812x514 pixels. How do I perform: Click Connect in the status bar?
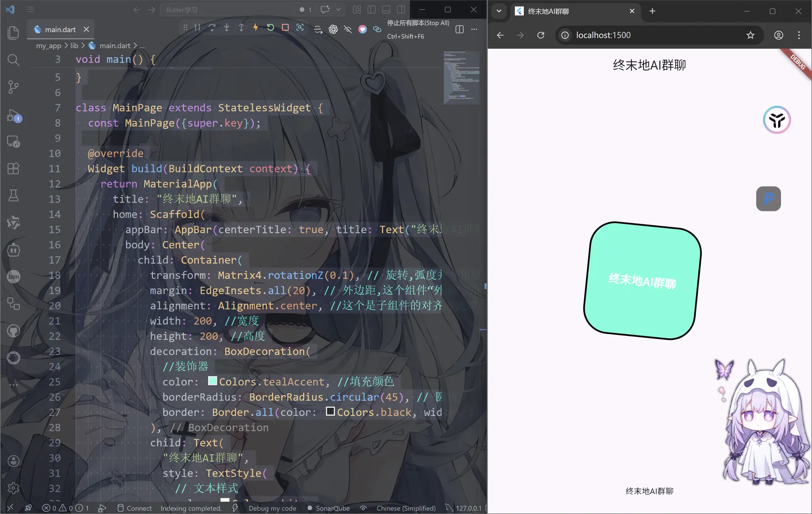(134, 508)
